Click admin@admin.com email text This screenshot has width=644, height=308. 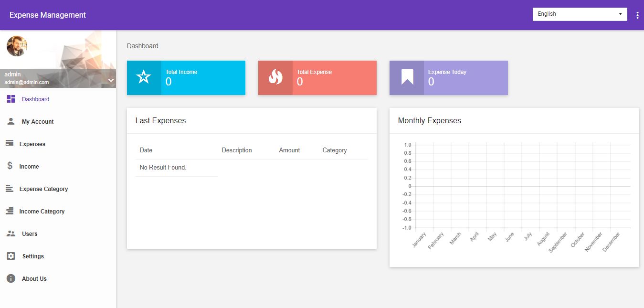[27, 82]
